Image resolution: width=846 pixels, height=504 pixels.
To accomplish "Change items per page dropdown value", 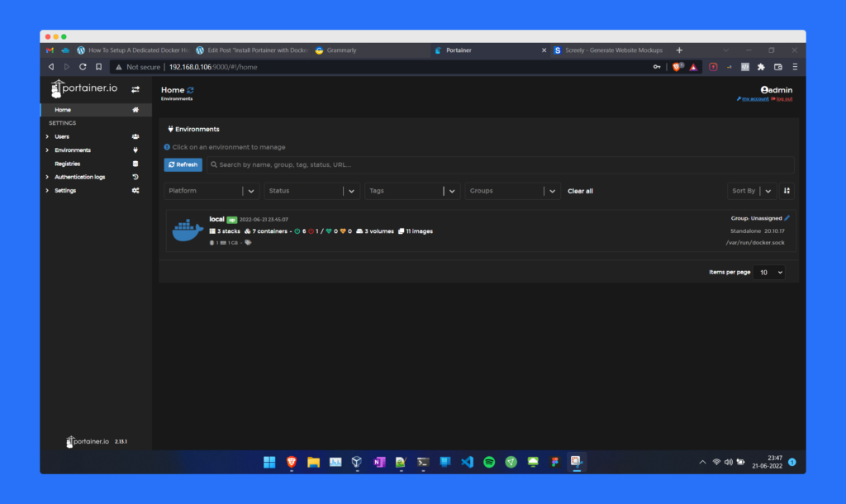I will 768,272.
